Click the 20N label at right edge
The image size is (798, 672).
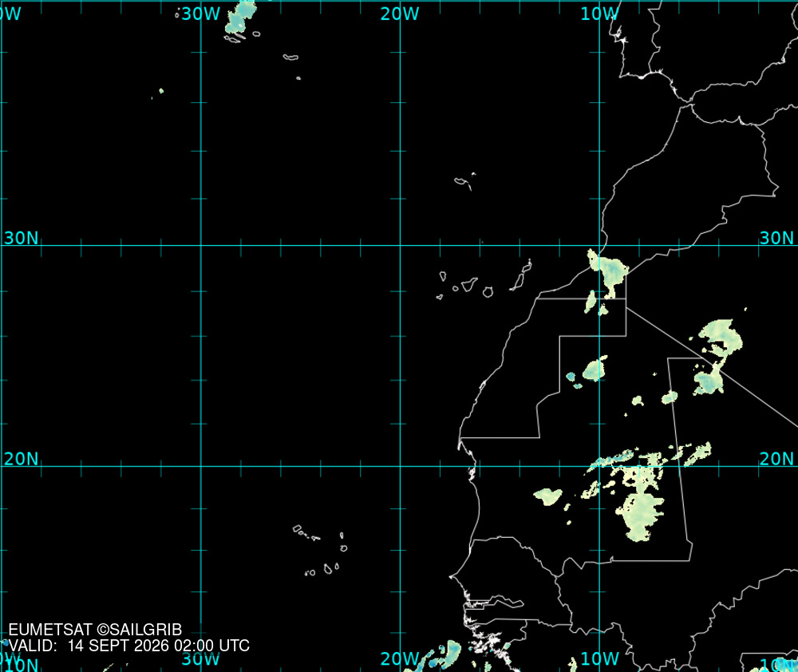click(776, 459)
